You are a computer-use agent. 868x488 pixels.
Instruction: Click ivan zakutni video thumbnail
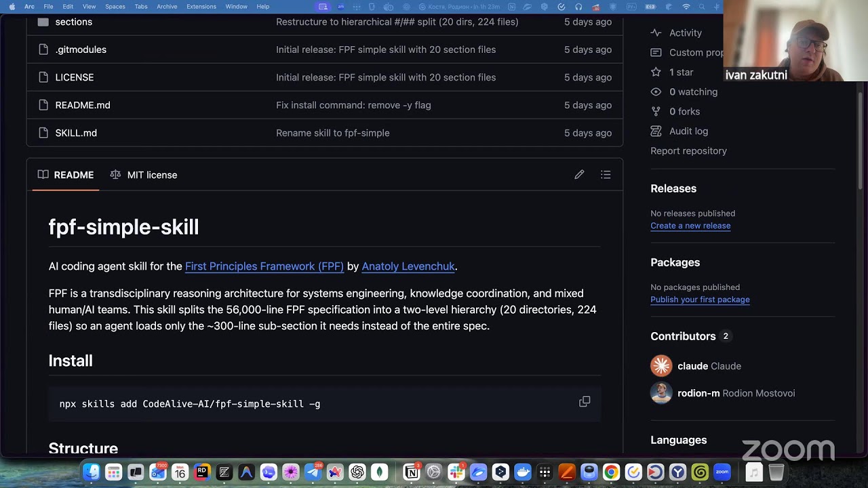coord(795,41)
